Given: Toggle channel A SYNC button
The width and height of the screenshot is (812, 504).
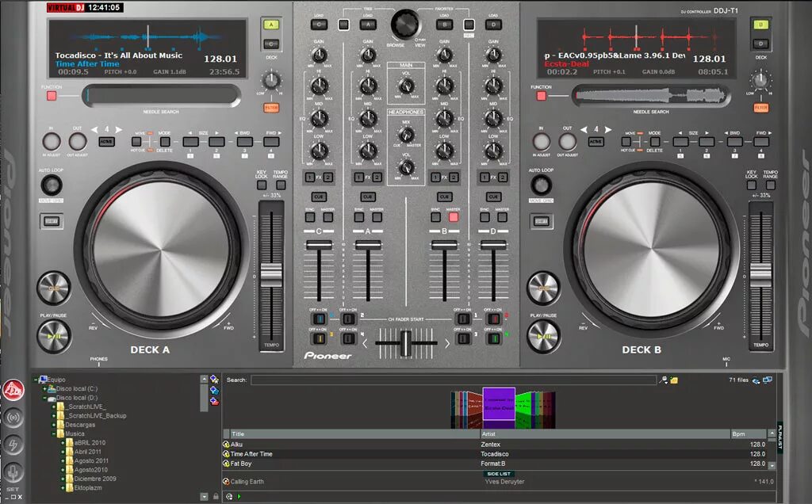Looking at the screenshot, I should [x=359, y=217].
